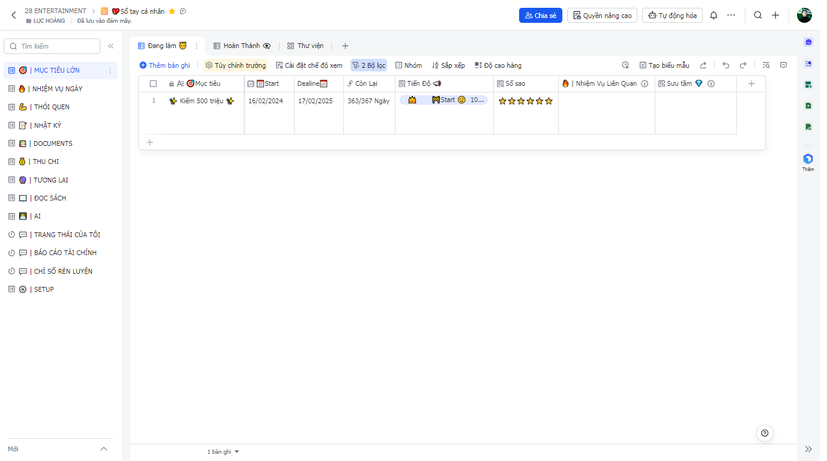Open the Độ cao hàng row height menu
Image resolution: width=827 pixels, height=461 pixels.
pyautogui.click(x=498, y=66)
